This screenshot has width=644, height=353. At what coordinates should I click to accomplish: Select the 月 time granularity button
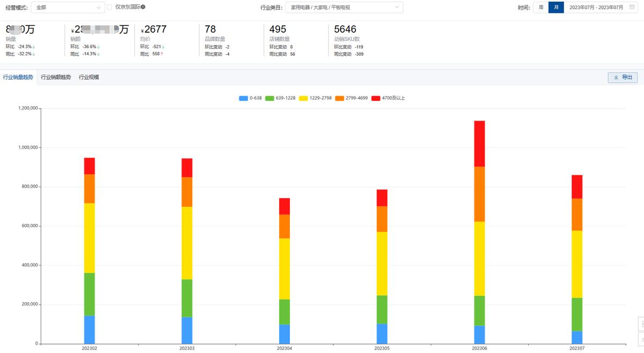(556, 8)
